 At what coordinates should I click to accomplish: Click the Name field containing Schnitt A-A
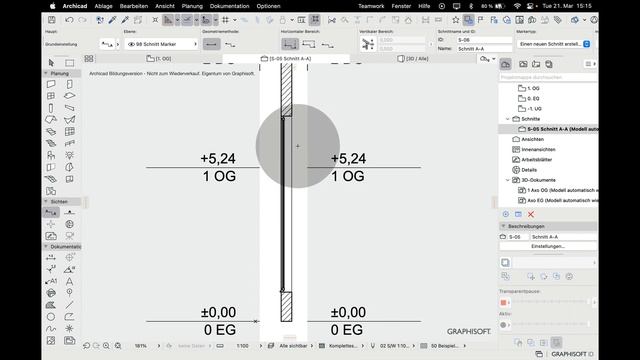484,49
